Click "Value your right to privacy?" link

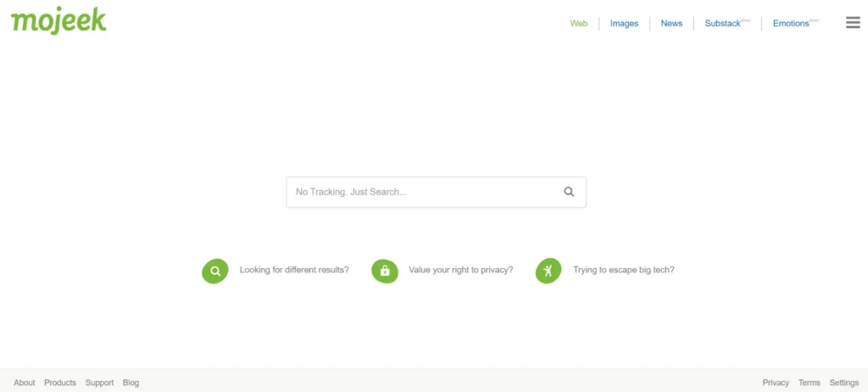pos(460,271)
